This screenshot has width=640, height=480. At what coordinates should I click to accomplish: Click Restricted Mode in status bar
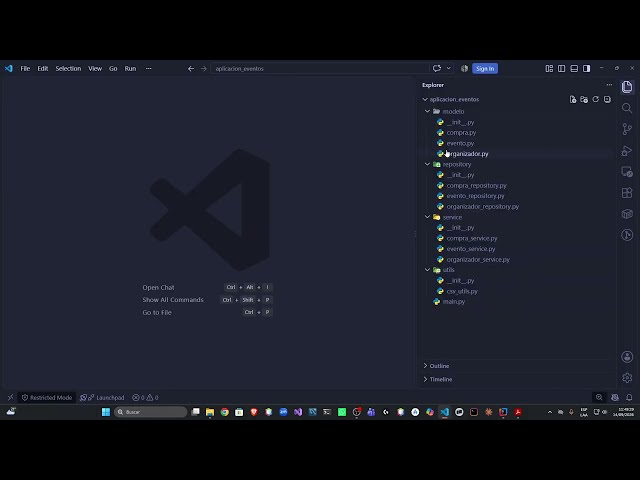point(47,398)
